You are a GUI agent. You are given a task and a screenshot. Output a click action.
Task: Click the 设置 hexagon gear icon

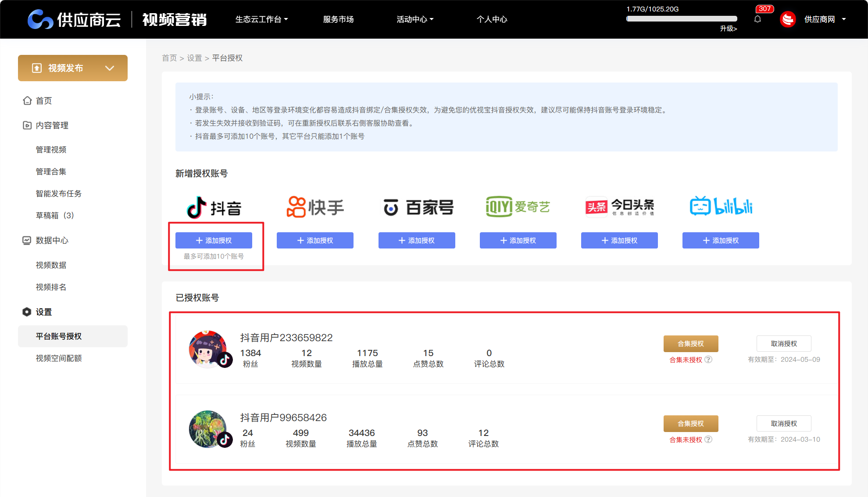tap(27, 312)
